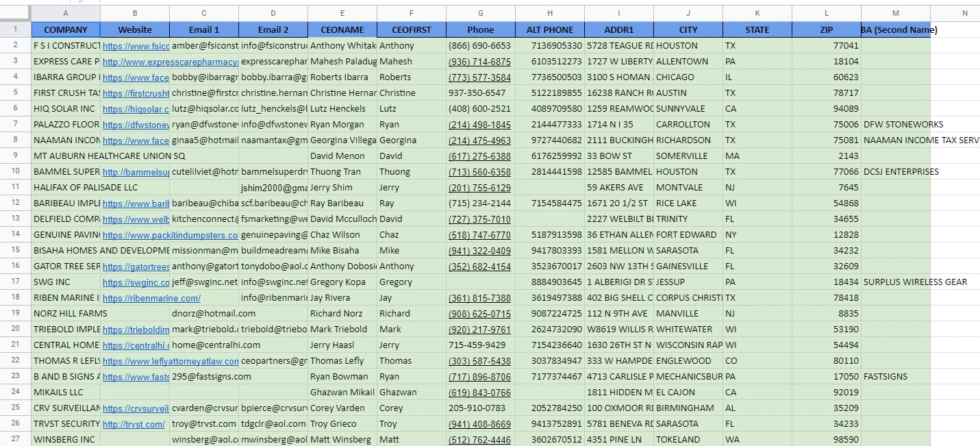Viewport: 980px width, 446px height.
Task: Select the CORPUS CHRISTI city cell
Action: [x=688, y=298]
